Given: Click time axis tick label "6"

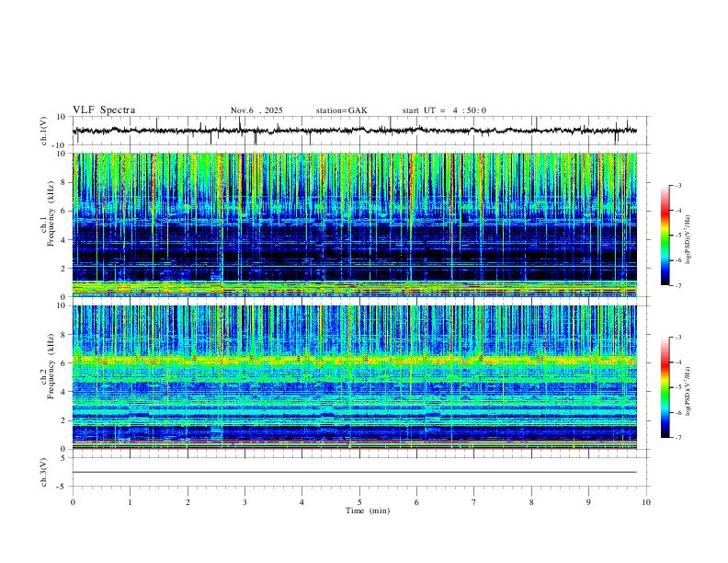Looking at the screenshot, I should 416,502.
